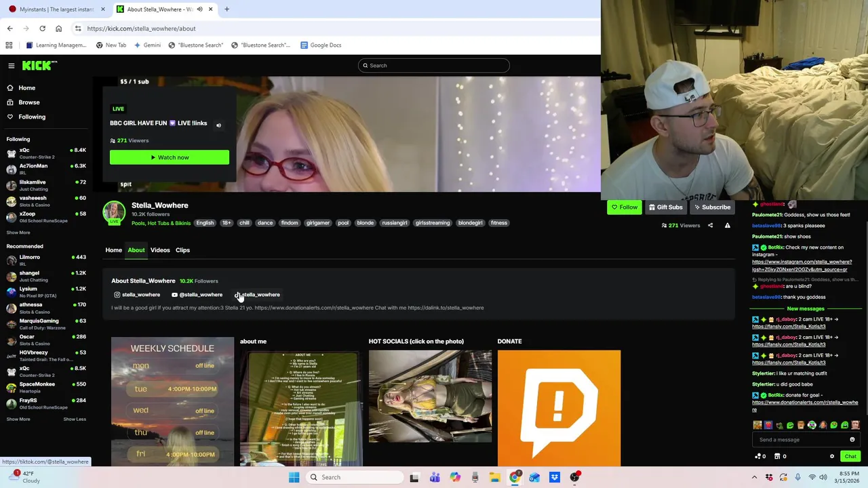Click the first emote in chat quick bar
This screenshot has width=868, height=488.
[x=757, y=425]
